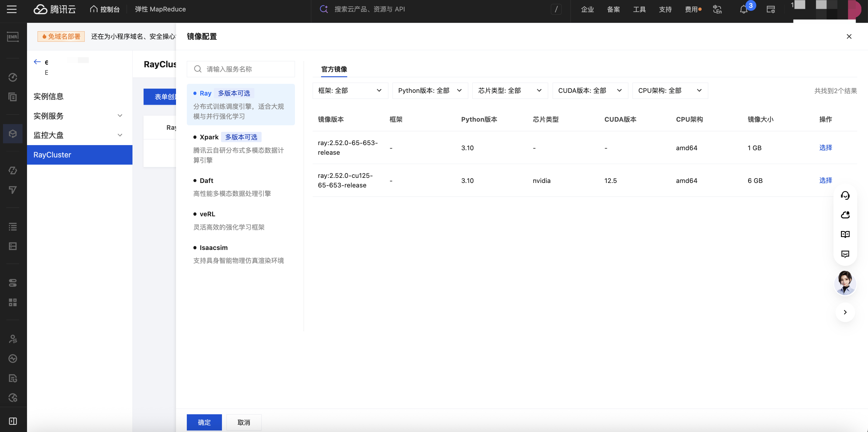This screenshot has height=432, width=868.
Task: Click the Tencent Cloud logo
Action: click(55, 9)
